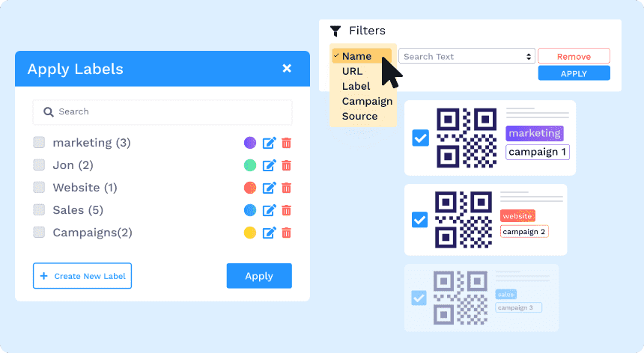Click the campaign 1 tag
Screen dimensions: 644x353
coord(537,152)
